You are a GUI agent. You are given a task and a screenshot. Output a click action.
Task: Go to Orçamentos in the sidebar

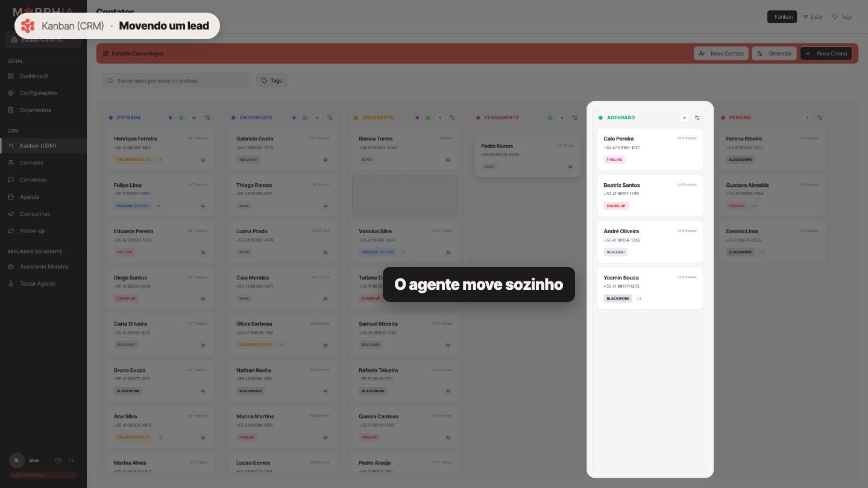click(43, 110)
